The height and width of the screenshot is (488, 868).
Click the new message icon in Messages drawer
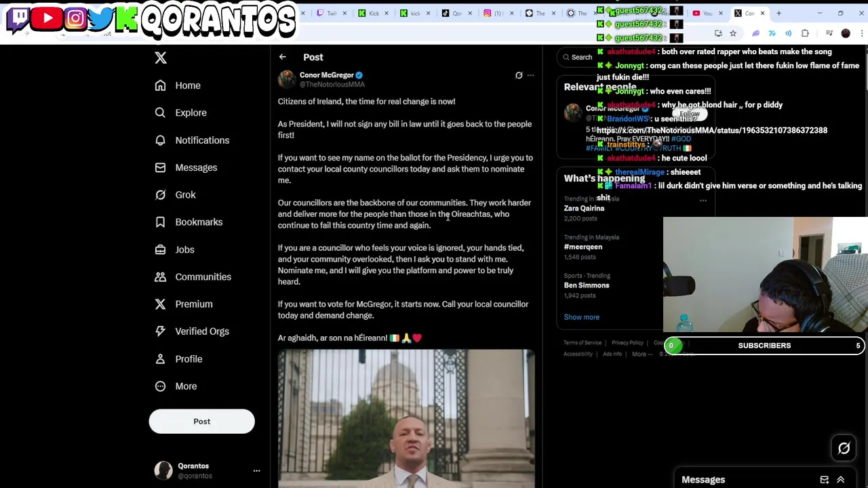tap(824, 480)
